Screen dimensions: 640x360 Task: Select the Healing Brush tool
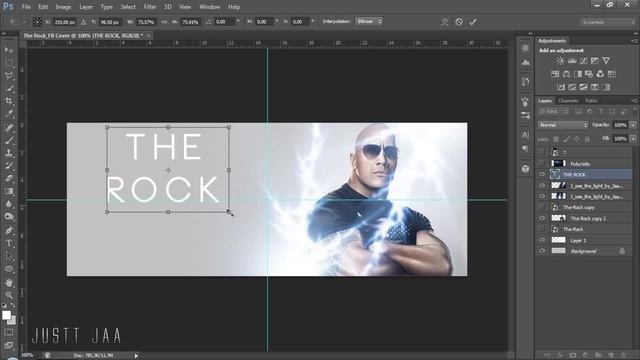click(x=9, y=127)
